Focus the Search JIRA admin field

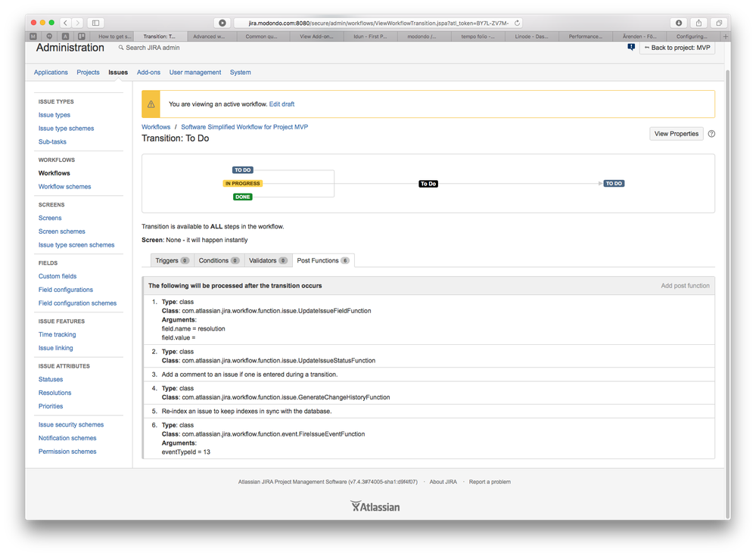[x=152, y=48]
